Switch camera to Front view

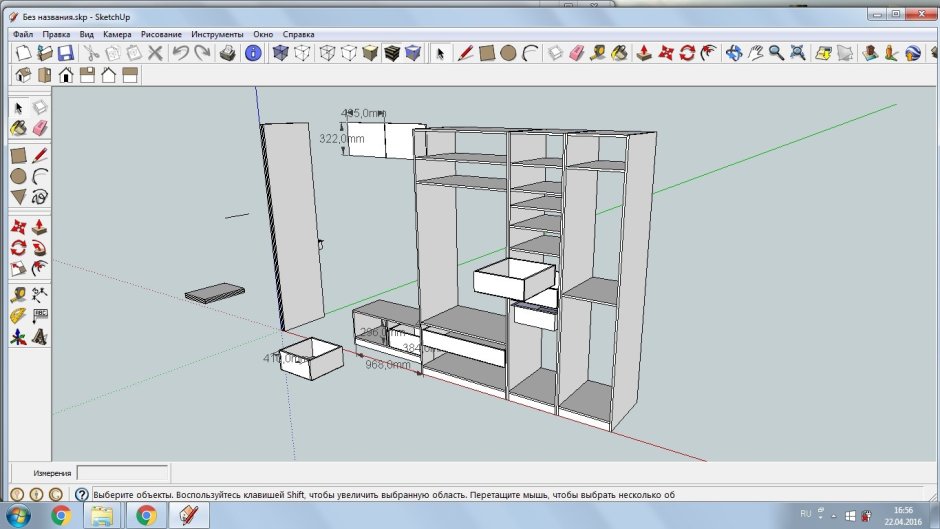tap(66, 75)
